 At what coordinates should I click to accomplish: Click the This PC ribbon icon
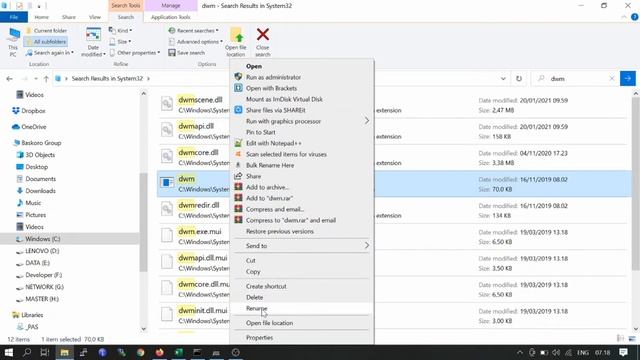[13, 42]
